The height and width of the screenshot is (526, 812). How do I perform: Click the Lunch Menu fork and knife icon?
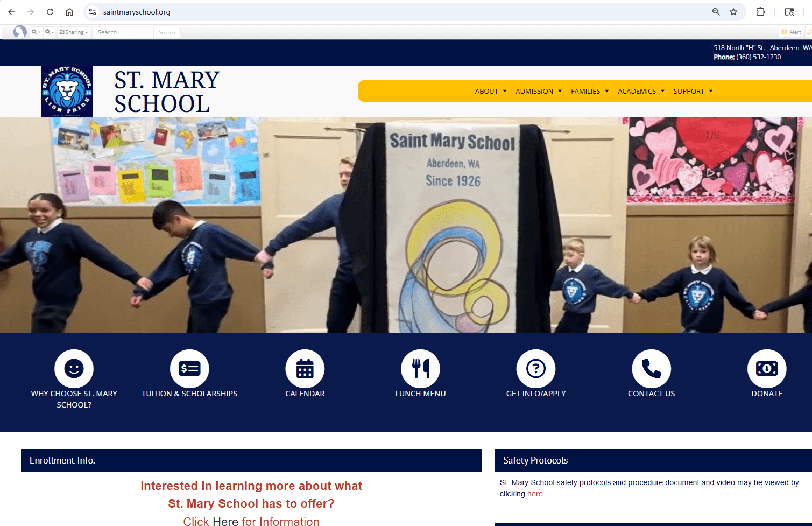pyautogui.click(x=420, y=369)
